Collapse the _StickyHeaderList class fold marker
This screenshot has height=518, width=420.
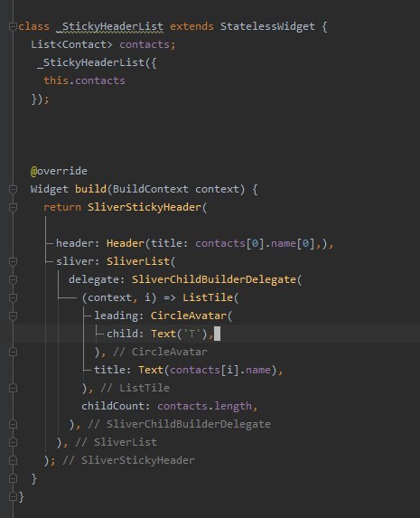13,26
